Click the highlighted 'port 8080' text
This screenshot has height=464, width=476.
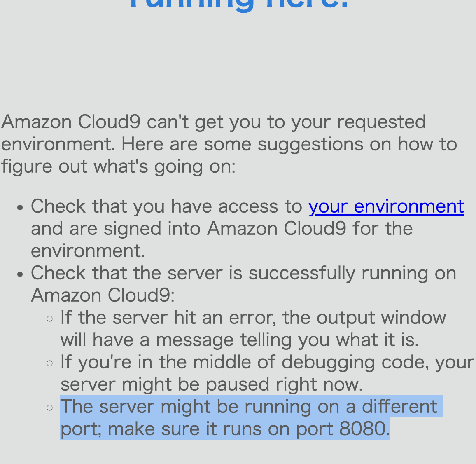tap(342, 429)
